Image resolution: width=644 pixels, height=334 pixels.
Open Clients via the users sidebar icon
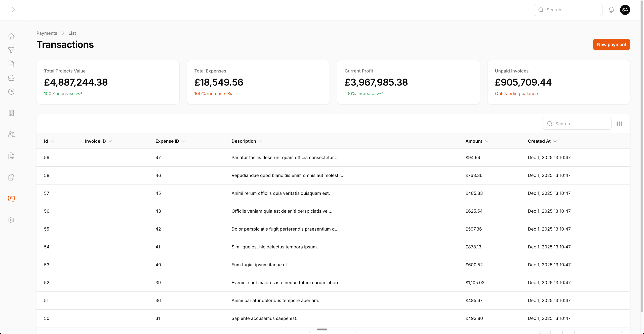point(11,134)
